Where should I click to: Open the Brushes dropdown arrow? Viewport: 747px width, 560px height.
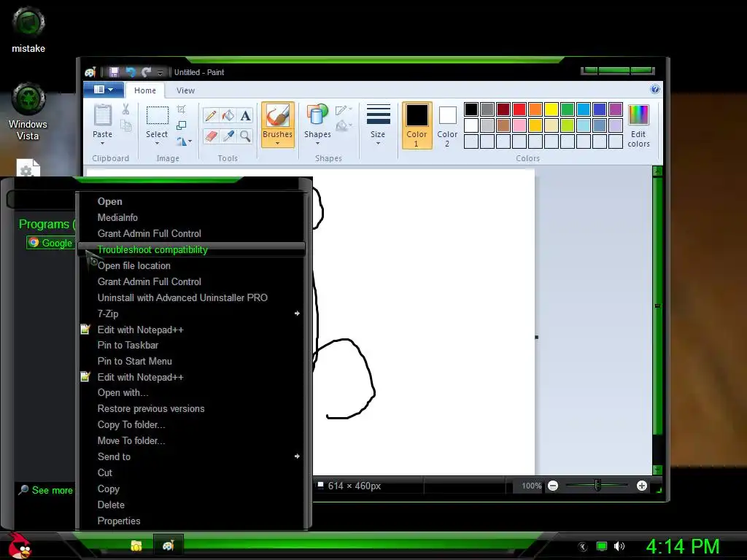277,143
